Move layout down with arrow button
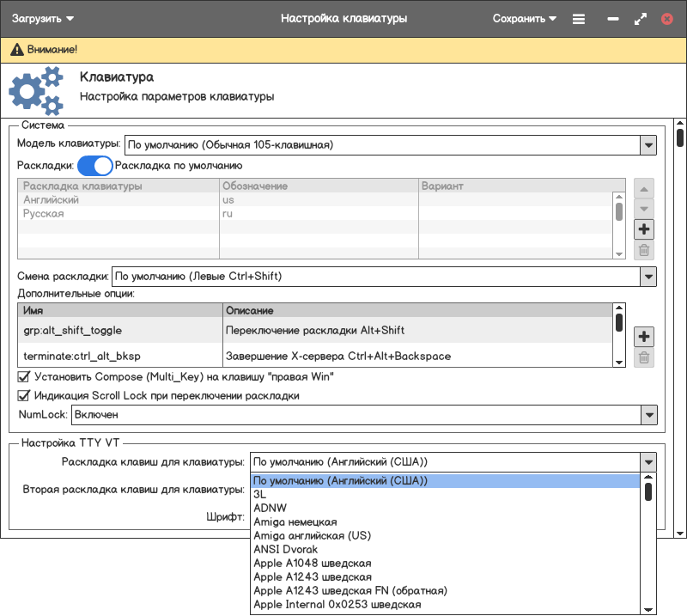 click(x=644, y=208)
